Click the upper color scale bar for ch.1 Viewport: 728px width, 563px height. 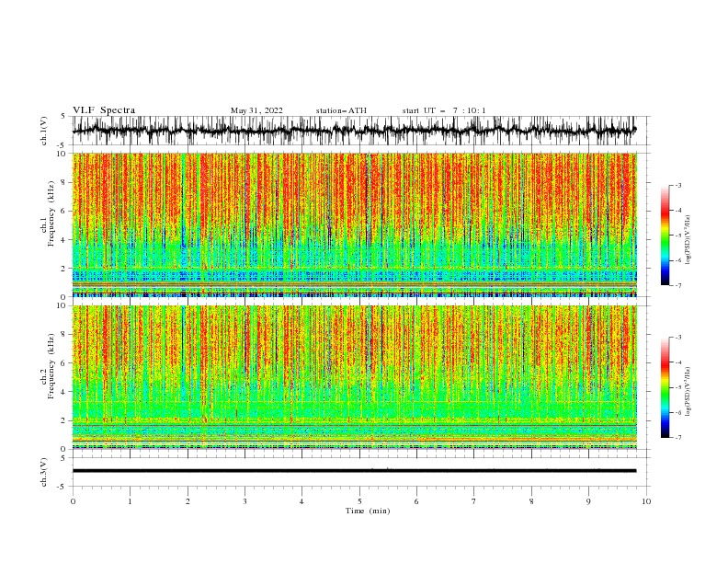[x=665, y=236]
